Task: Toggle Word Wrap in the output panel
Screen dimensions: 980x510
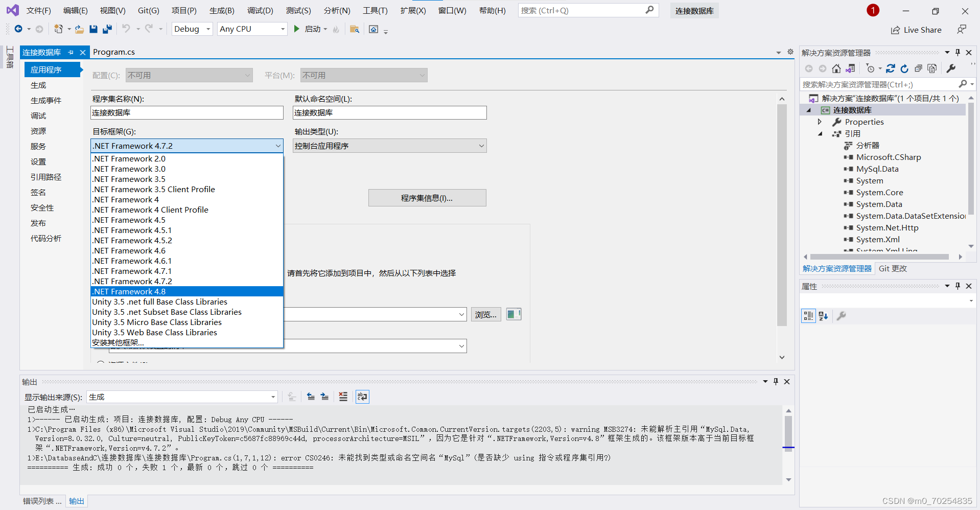Action: click(362, 397)
